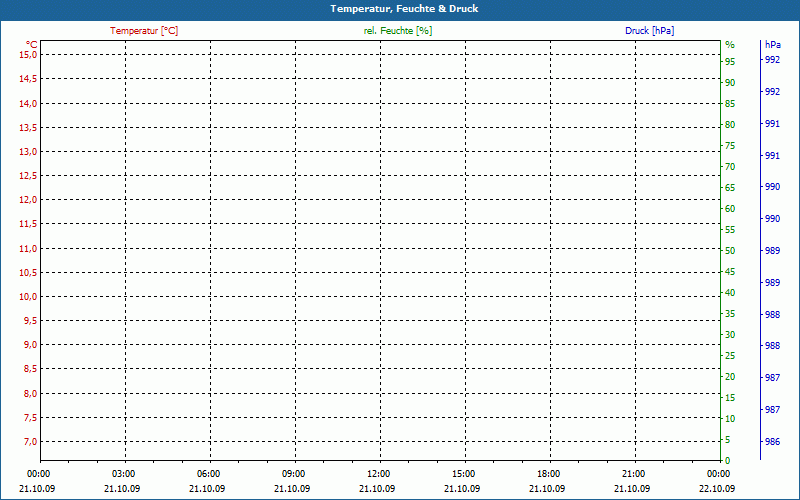Select the Temperatur [°C] legend label
The width and height of the screenshot is (800, 500).
point(144,31)
